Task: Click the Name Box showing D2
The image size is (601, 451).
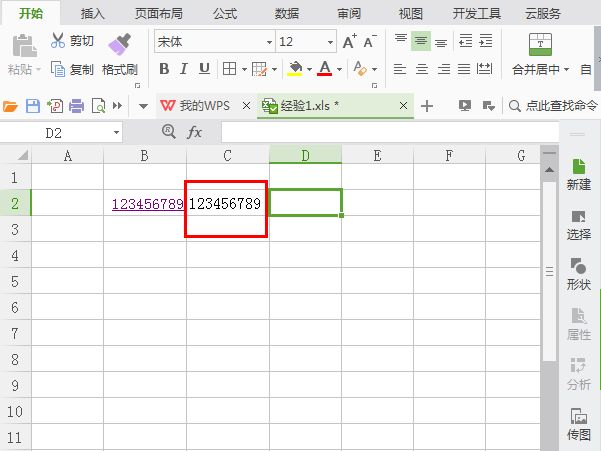Action: click(x=61, y=133)
